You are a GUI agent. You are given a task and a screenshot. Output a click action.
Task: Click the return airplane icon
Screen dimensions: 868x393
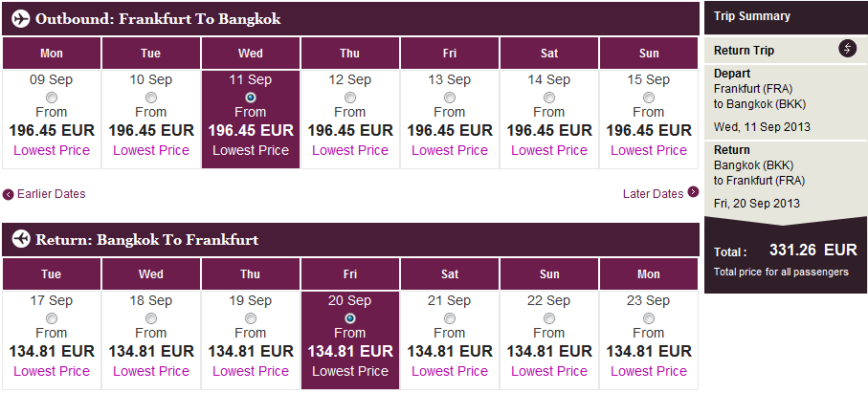18,240
